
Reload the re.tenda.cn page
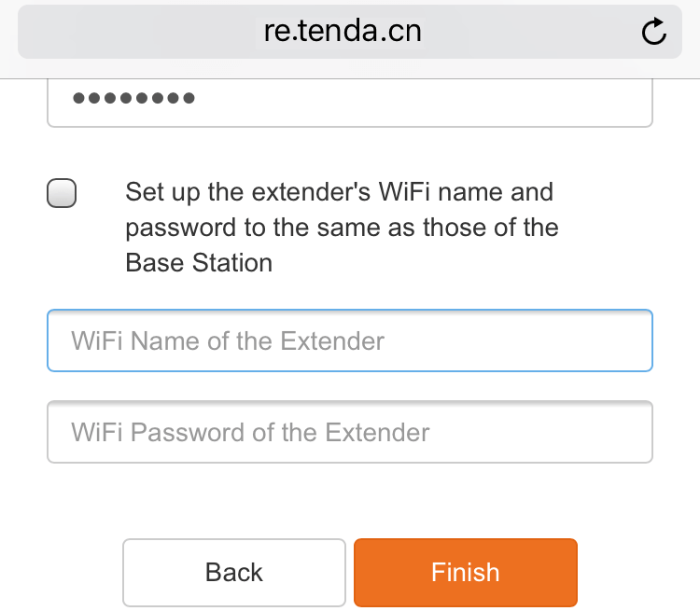click(x=654, y=32)
